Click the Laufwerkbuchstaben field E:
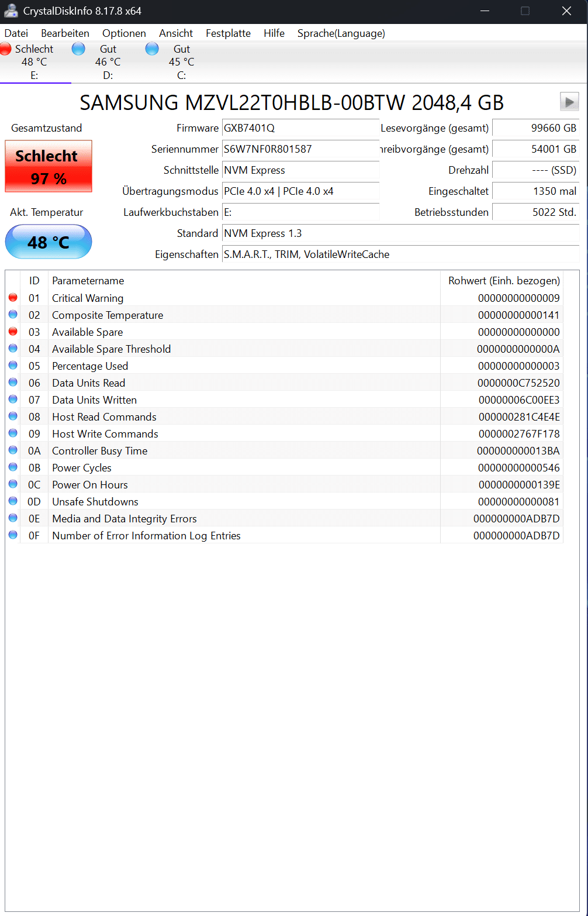588x916 pixels. tap(300, 212)
